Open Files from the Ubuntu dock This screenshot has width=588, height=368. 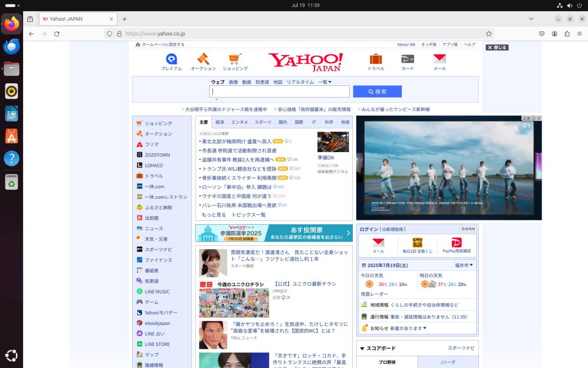[11, 69]
